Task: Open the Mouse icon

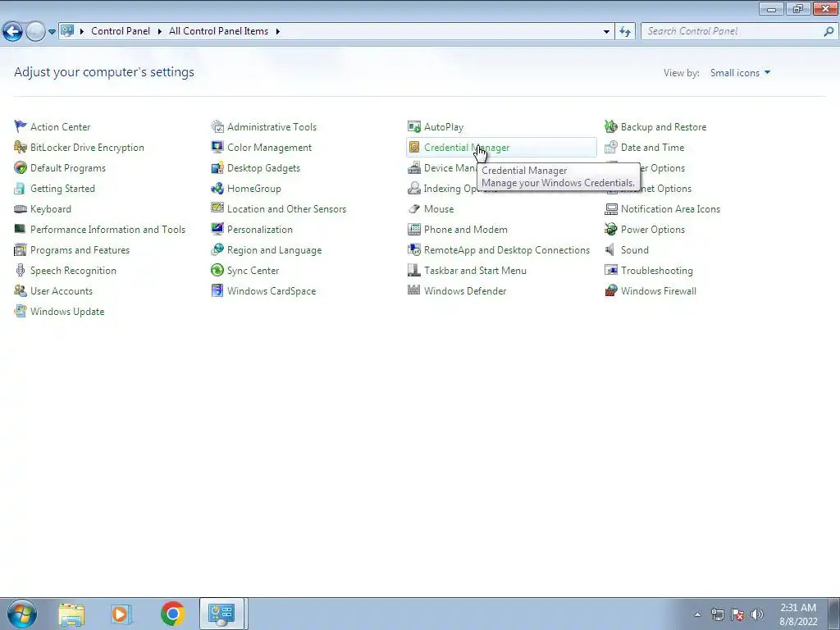Action: click(x=414, y=209)
